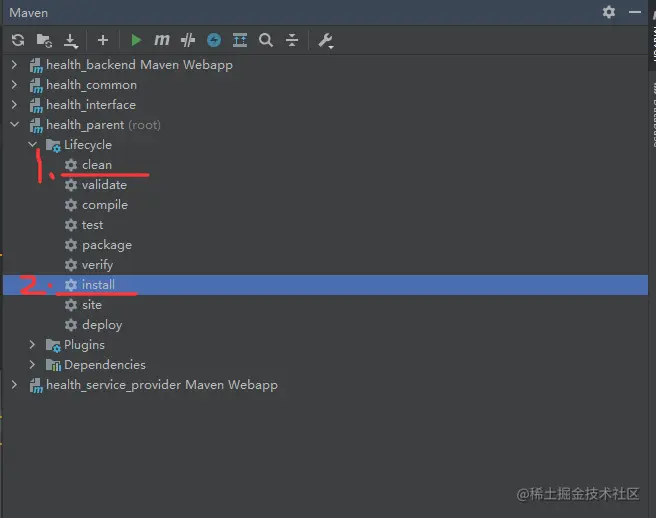Expand health_interface module node
656x518 pixels.
pyautogui.click(x=14, y=105)
